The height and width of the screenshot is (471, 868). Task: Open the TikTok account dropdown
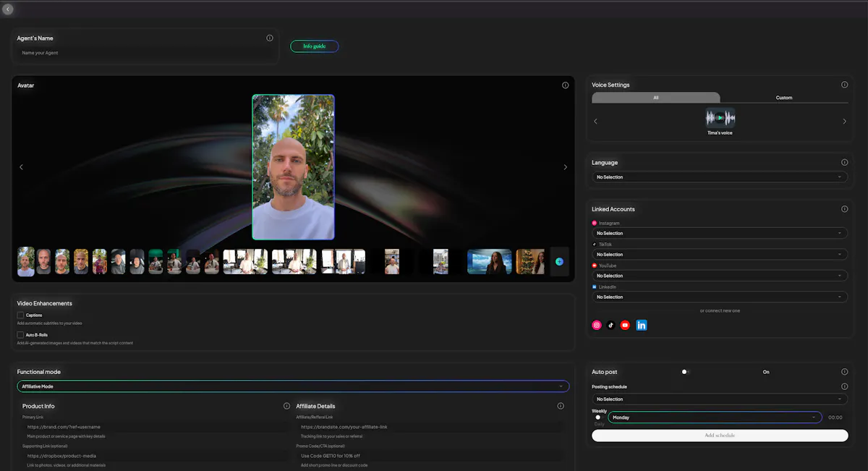click(720, 254)
